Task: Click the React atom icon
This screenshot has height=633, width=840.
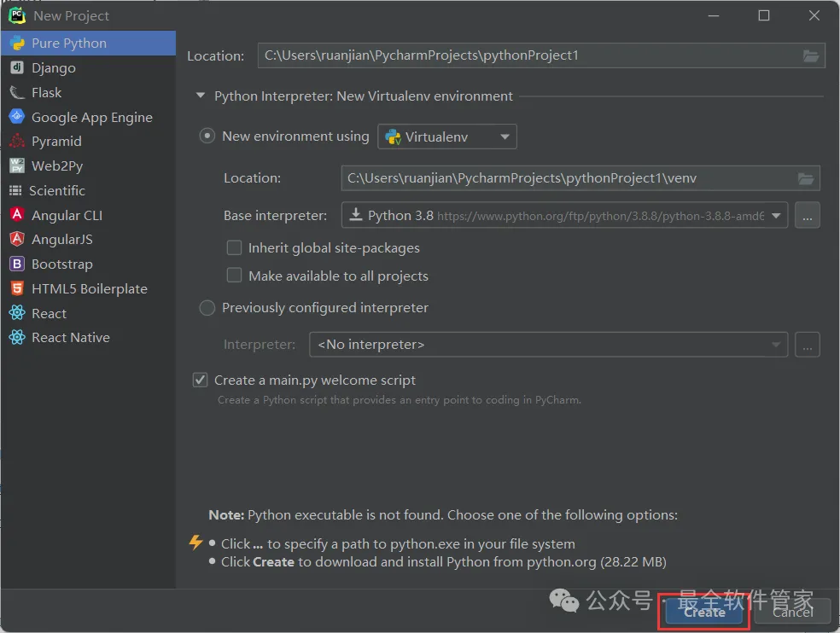Action: (x=17, y=313)
